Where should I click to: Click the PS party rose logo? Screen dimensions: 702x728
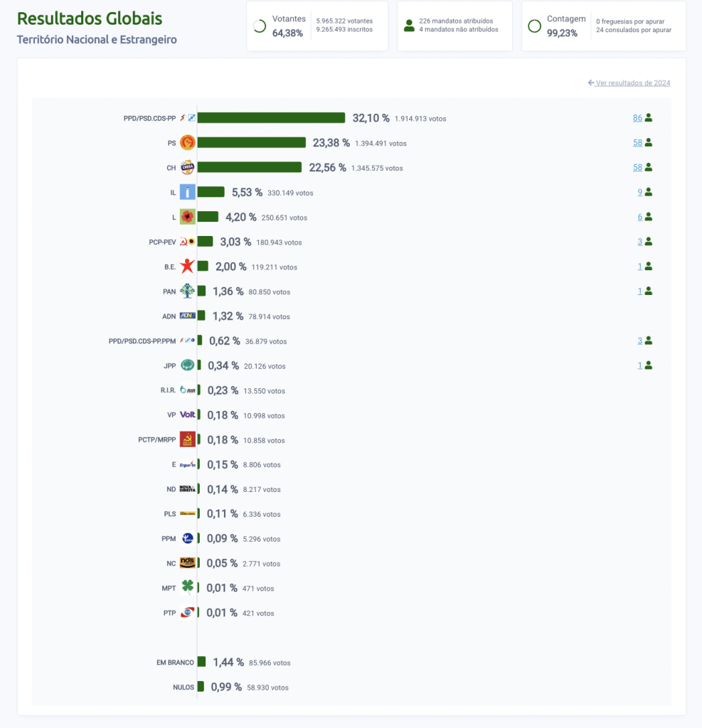pyautogui.click(x=187, y=143)
